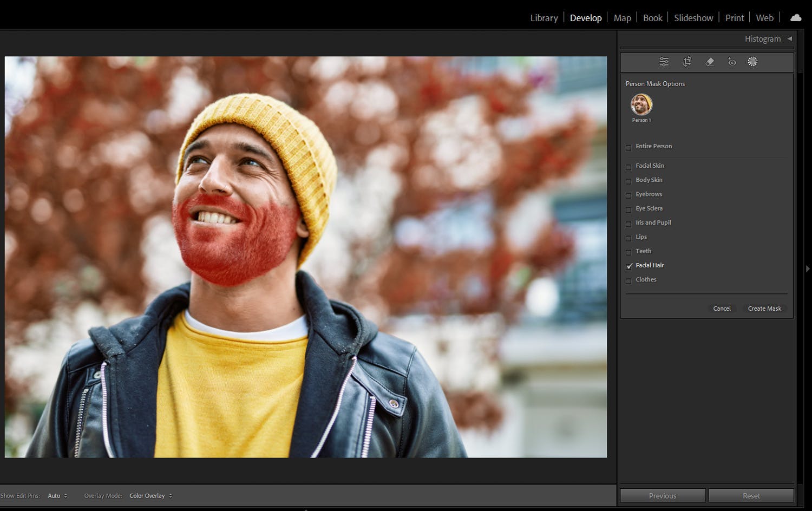This screenshot has height=511, width=812.
Task: Uncheck the Facial Hair mask option
Action: (x=628, y=266)
